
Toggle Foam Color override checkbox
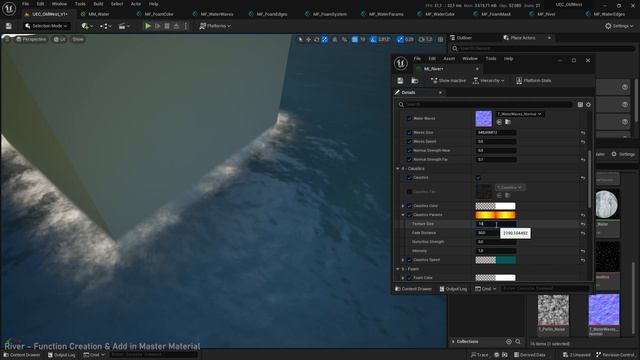pyautogui.click(x=409, y=278)
